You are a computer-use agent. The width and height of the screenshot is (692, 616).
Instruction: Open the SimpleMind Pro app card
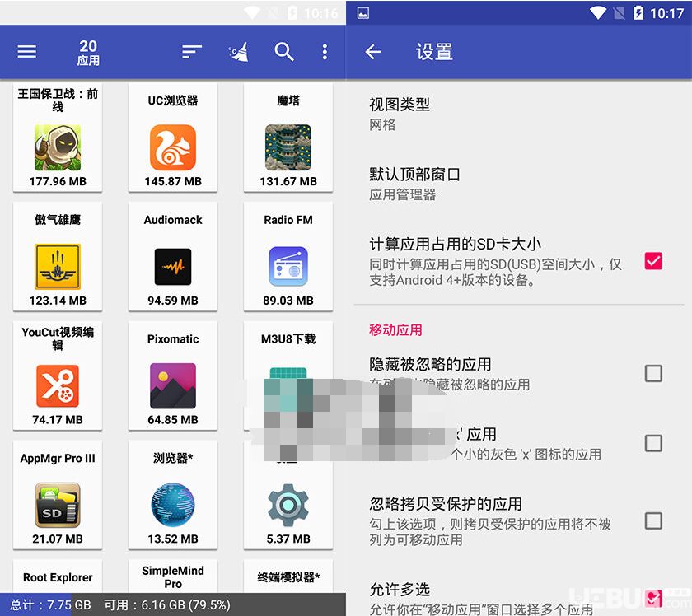click(173, 576)
